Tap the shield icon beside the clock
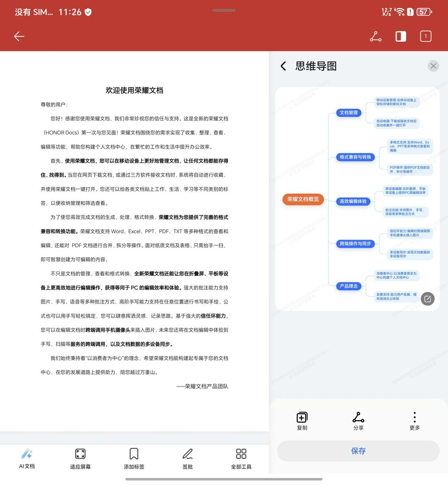 pyautogui.click(x=88, y=12)
